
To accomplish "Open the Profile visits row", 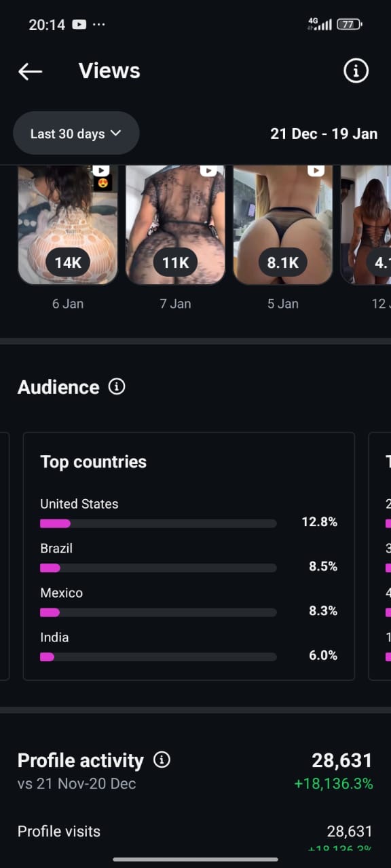I will tap(195, 831).
